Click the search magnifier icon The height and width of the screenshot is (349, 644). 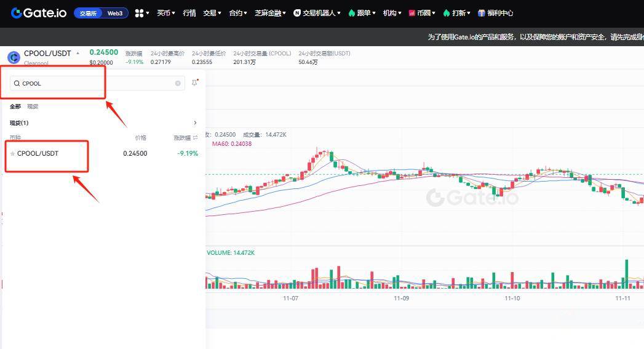pos(17,83)
